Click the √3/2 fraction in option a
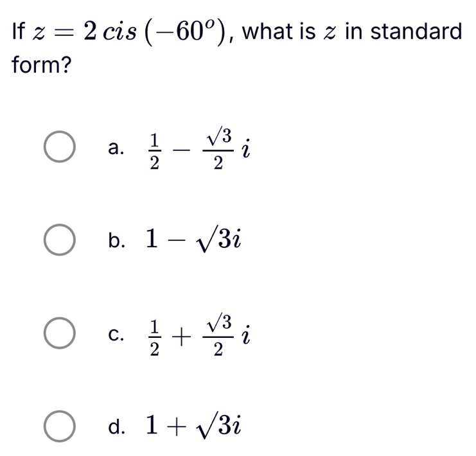 [218, 148]
